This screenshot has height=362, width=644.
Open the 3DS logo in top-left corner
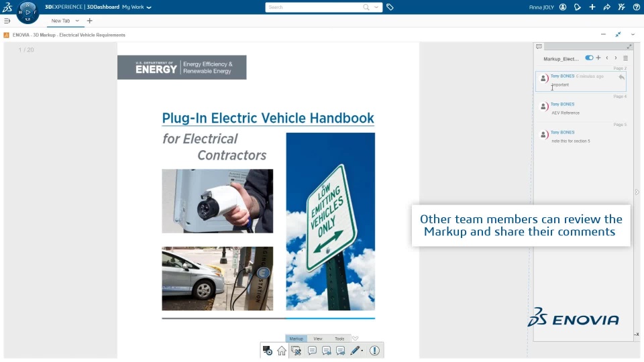pyautogui.click(x=7, y=7)
